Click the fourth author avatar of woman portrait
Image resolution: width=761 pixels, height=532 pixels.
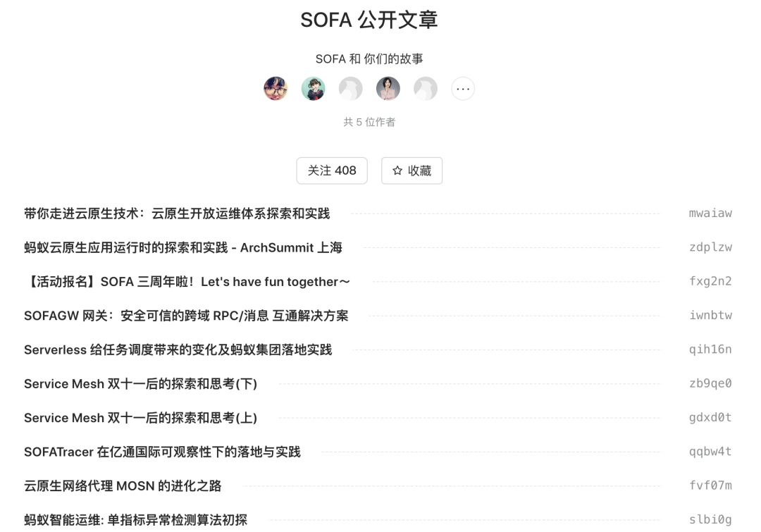tap(388, 88)
